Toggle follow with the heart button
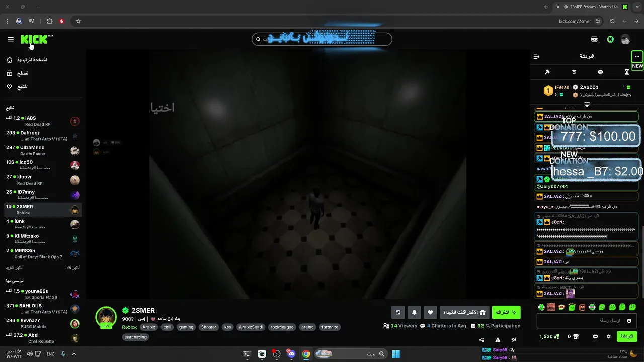Viewport: 644px width, 362px height. click(x=430, y=312)
